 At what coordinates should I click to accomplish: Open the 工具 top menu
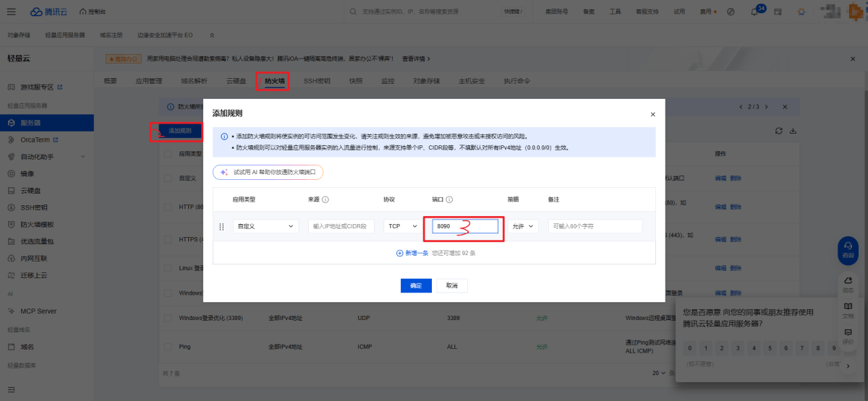(x=615, y=12)
